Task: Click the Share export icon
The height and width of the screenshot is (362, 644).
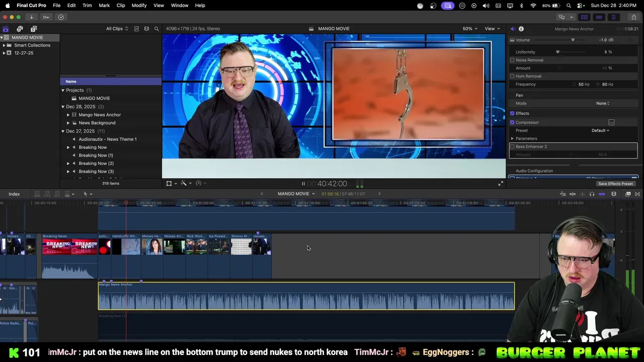Action: tap(634, 17)
